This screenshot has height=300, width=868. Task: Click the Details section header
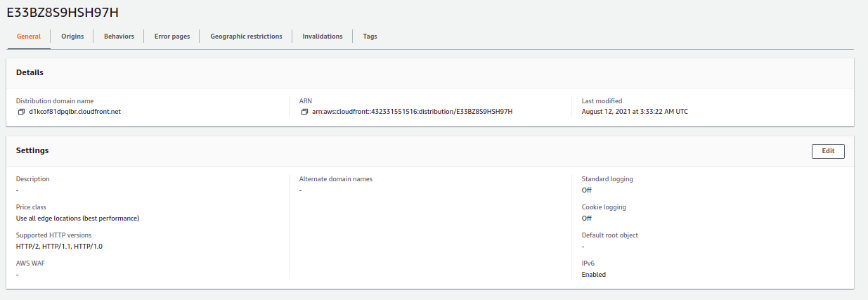pyautogui.click(x=30, y=73)
